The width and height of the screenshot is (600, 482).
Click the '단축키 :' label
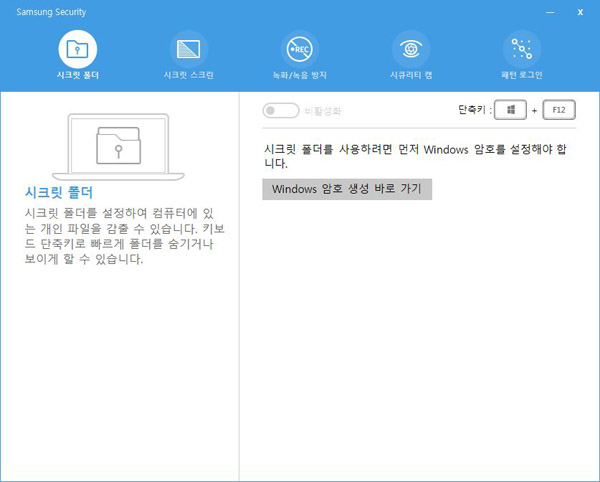(x=474, y=110)
